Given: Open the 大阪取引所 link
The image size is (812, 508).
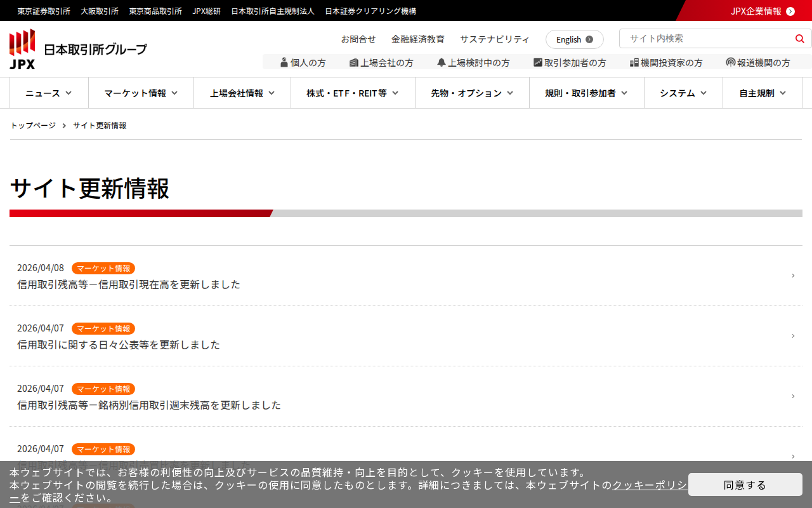Looking at the screenshot, I should coord(100,11).
